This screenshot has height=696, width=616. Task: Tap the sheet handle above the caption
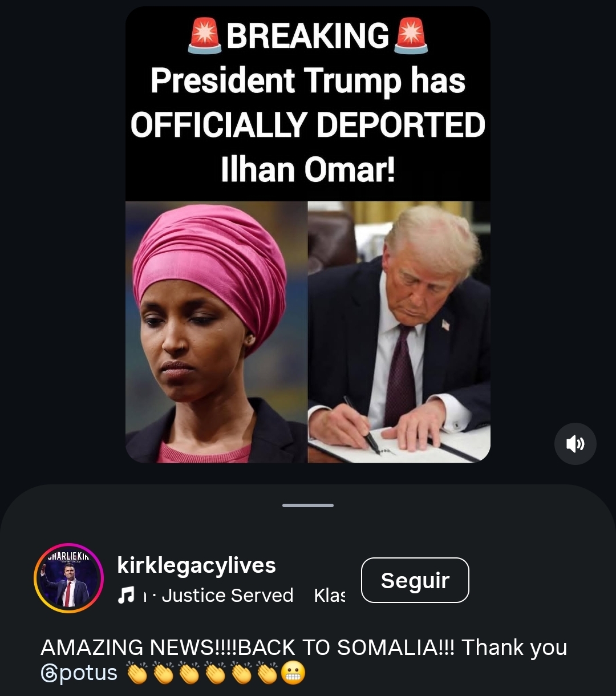[308, 505]
